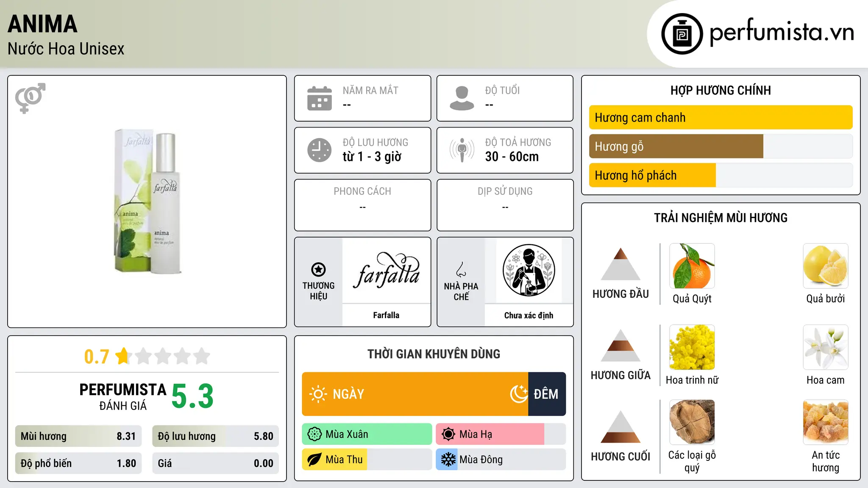The width and height of the screenshot is (868, 488).
Task: Click the calendar icon beside Năm ra mắt
Action: tap(320, 98)
